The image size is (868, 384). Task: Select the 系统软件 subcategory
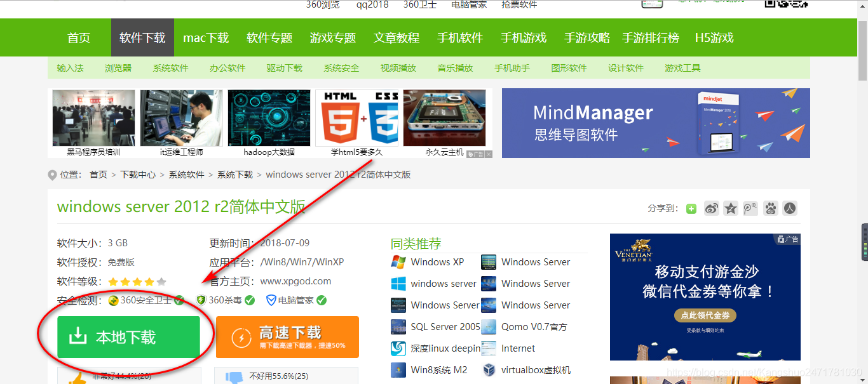tap(170, 68)
